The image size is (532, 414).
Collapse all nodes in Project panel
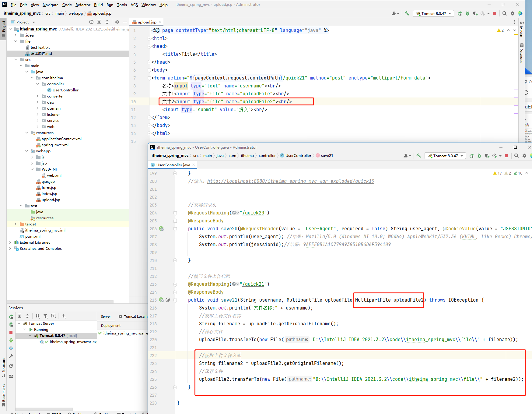[x=107, y=22]
